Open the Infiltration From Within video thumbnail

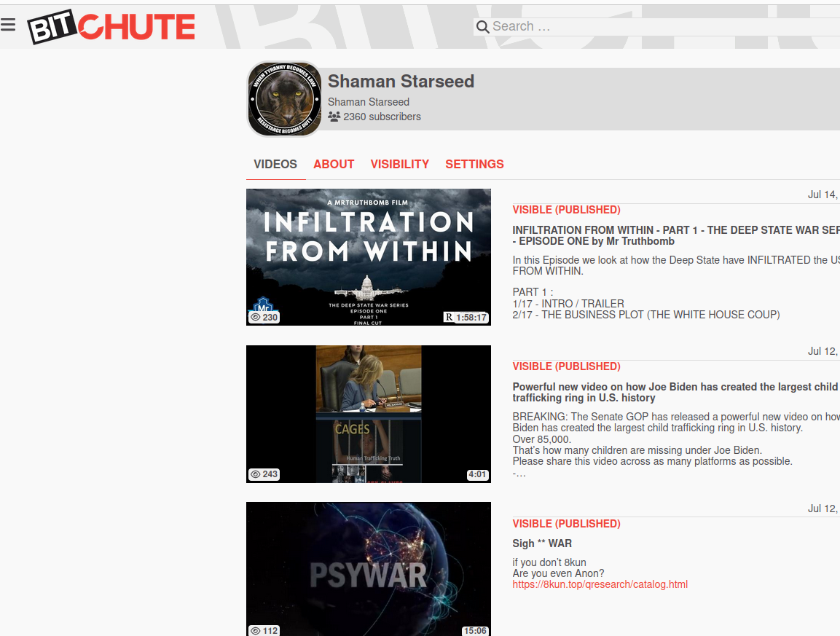369,257
